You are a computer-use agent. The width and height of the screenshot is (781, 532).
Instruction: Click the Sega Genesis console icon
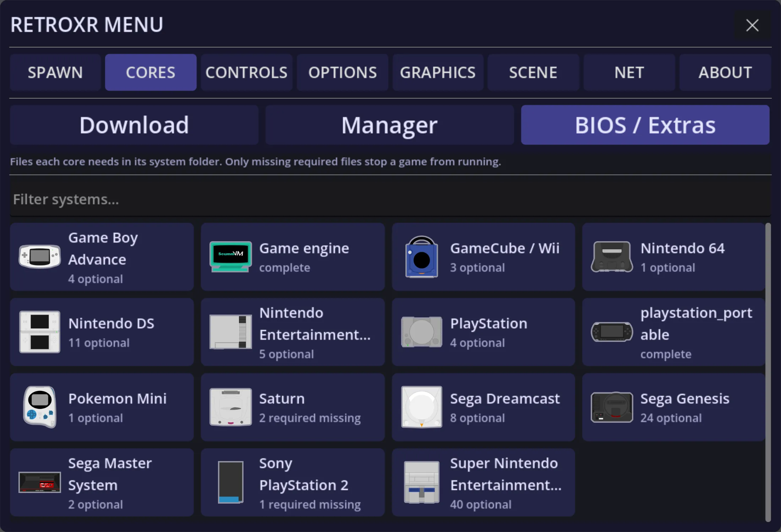click(612, 407)
